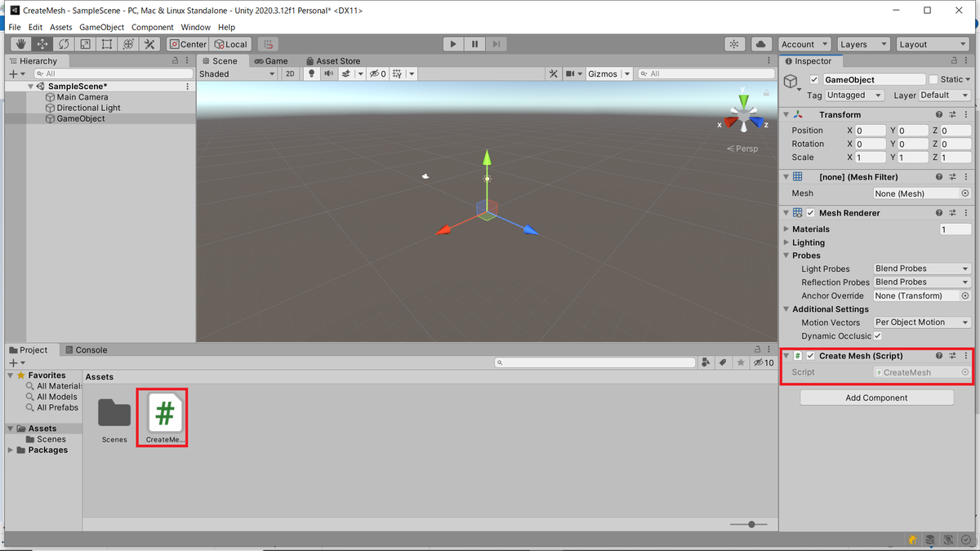Toggle grid snapping icon
Screen dimensions: 980x551
point(267,44)
